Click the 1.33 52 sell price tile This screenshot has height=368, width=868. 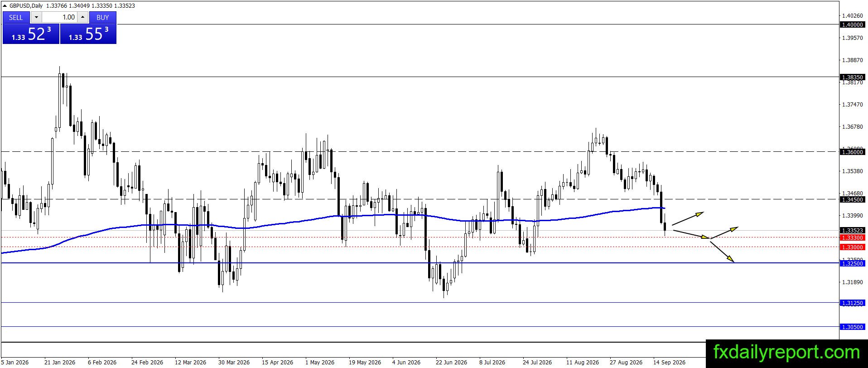31,34
